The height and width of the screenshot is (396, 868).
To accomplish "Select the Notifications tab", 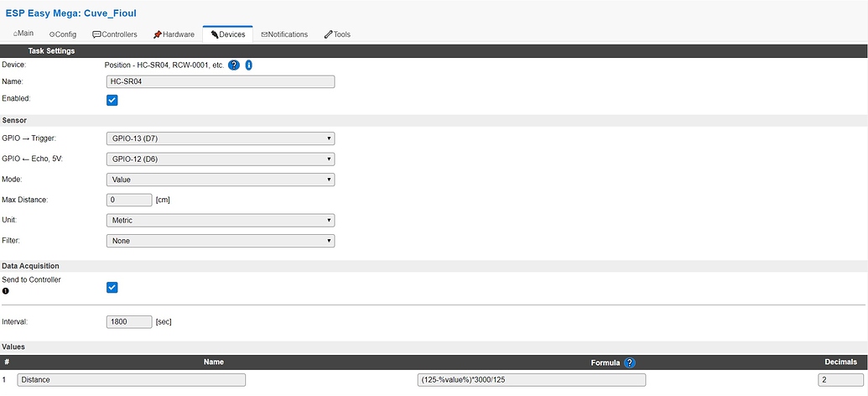I will (x=284, y=34).
